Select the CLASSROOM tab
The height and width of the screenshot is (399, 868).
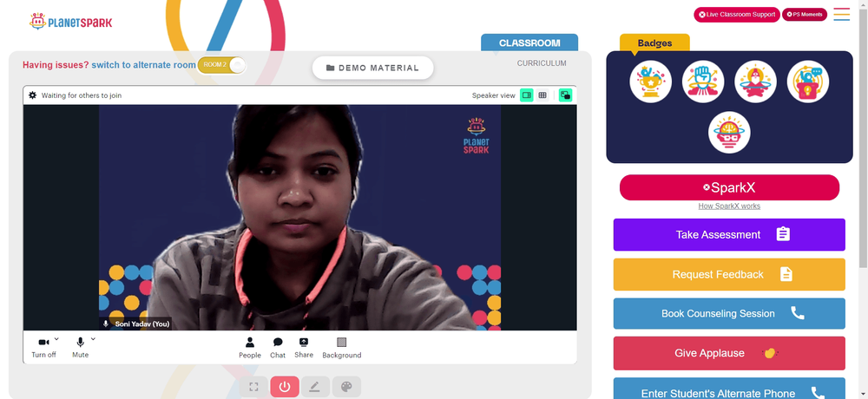[529, 43]
